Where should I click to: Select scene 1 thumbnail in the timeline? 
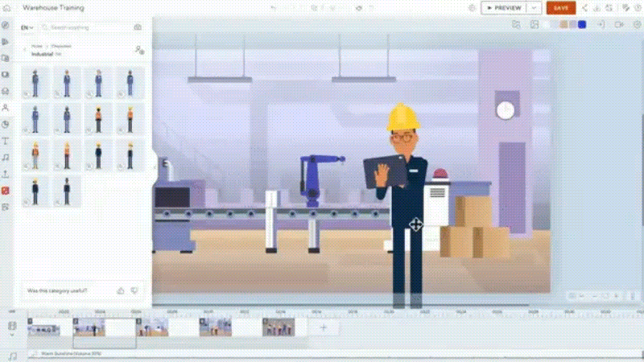click(x=43, y=327)
